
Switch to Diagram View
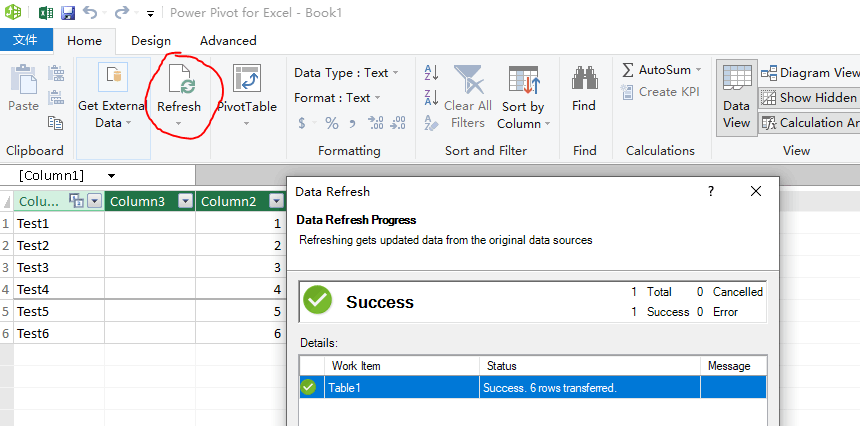pyautogui.click(x=810, y=73)
